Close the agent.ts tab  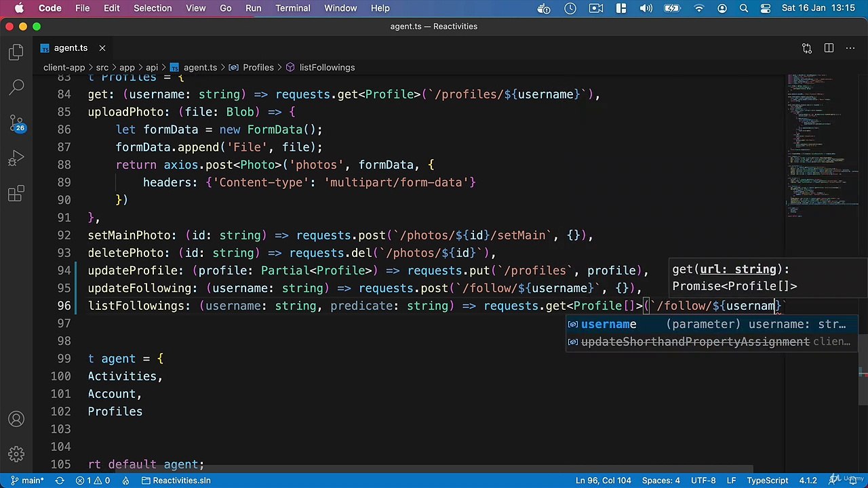click(102, 48)
